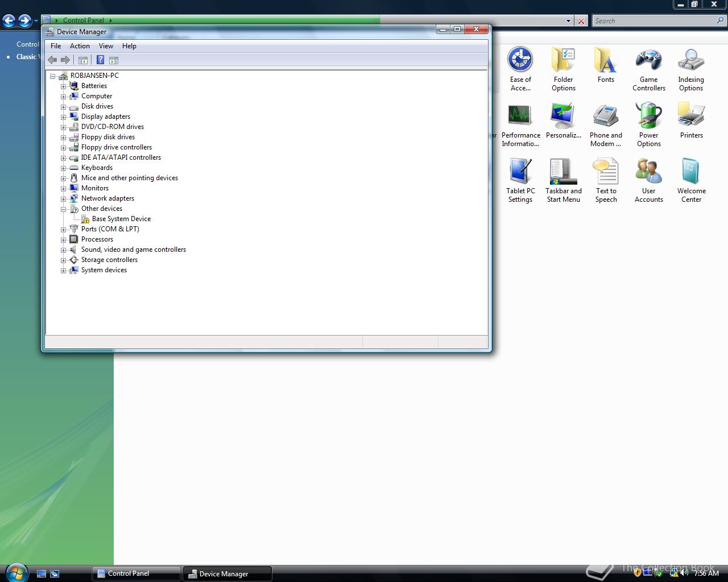
Task: Open the Phone and Modem icon
Action: tap(606, 125)
